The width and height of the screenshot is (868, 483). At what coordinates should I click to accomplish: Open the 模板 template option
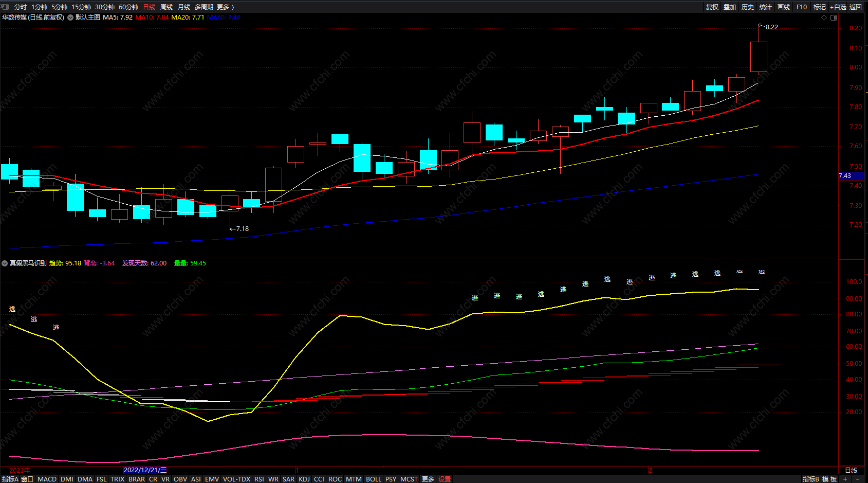click(829, 479)
